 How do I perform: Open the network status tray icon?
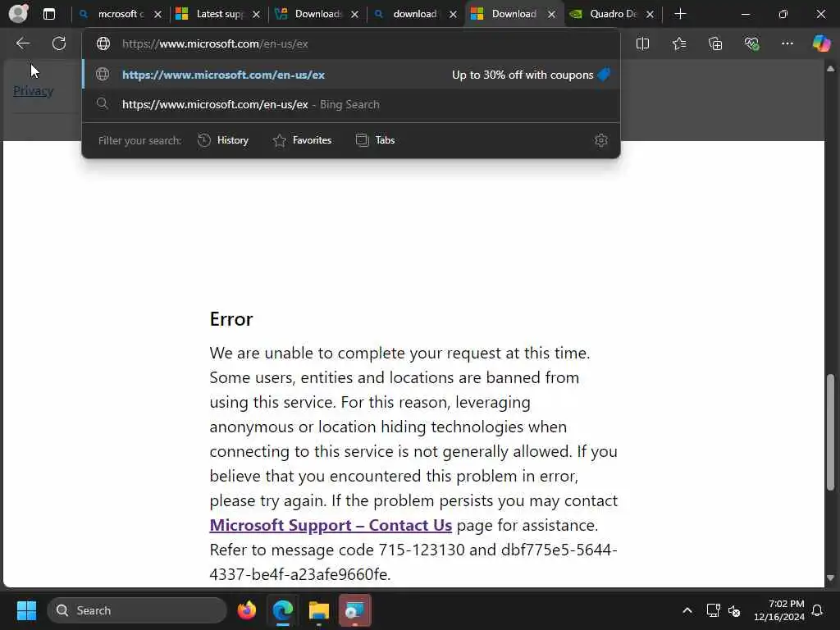point(713,610)
